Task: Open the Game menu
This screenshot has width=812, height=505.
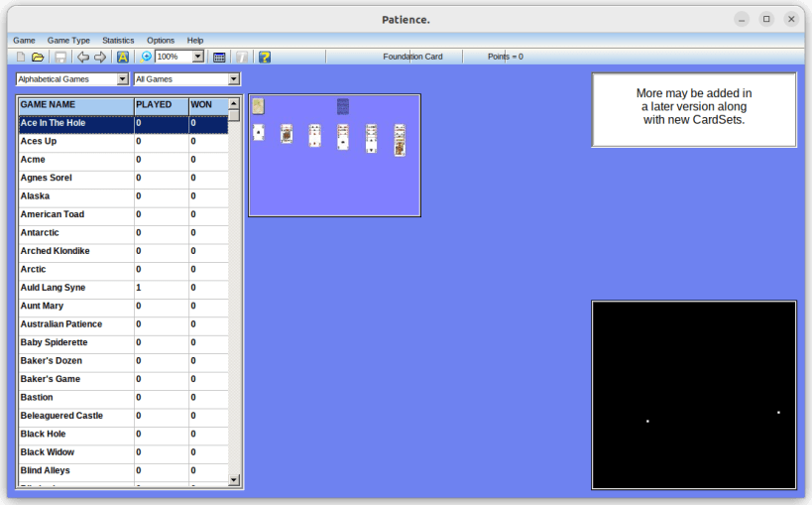Action: (x=25, y=41)
